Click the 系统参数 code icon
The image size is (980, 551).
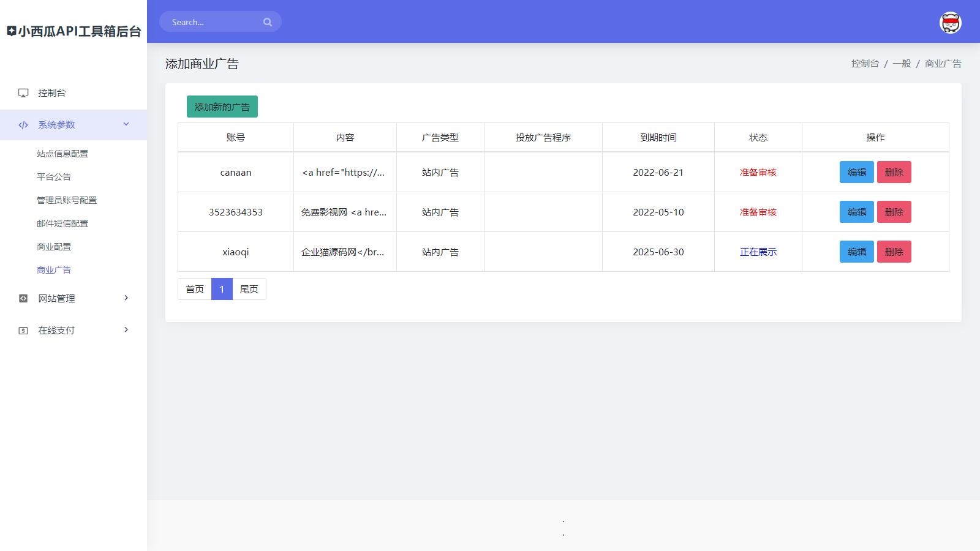click(23, 125)
